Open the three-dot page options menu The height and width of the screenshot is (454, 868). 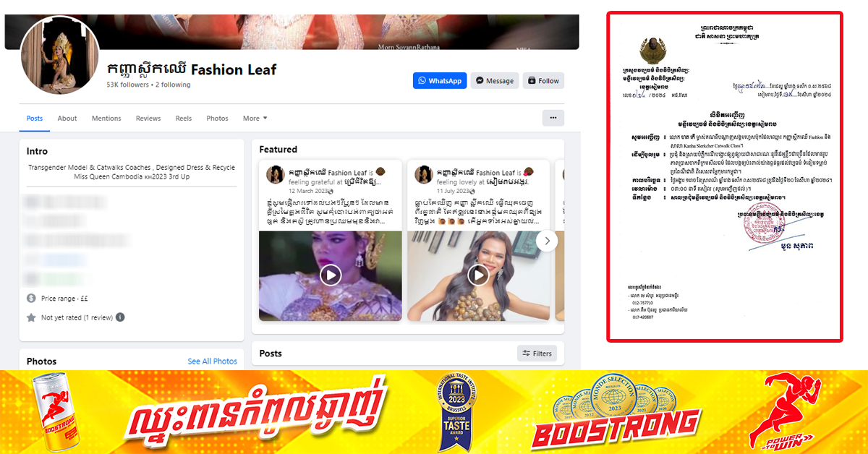click(553, 118)
